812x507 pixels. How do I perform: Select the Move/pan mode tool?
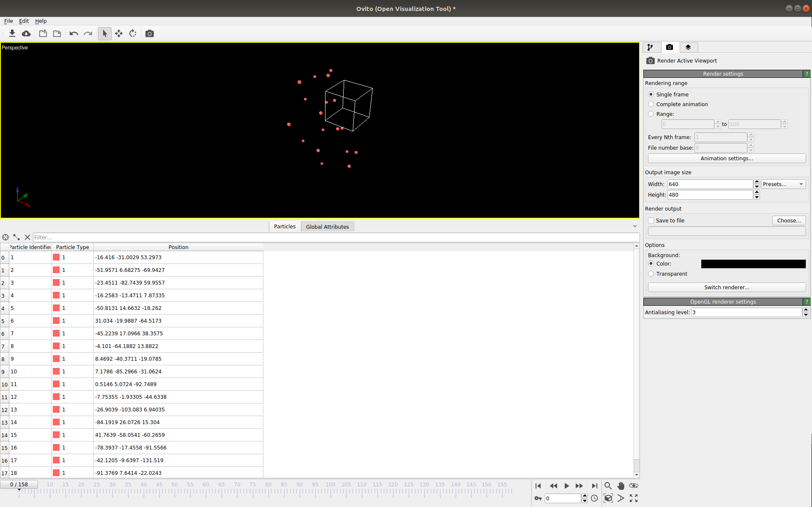pyautogui.click(x=119, y=33)
